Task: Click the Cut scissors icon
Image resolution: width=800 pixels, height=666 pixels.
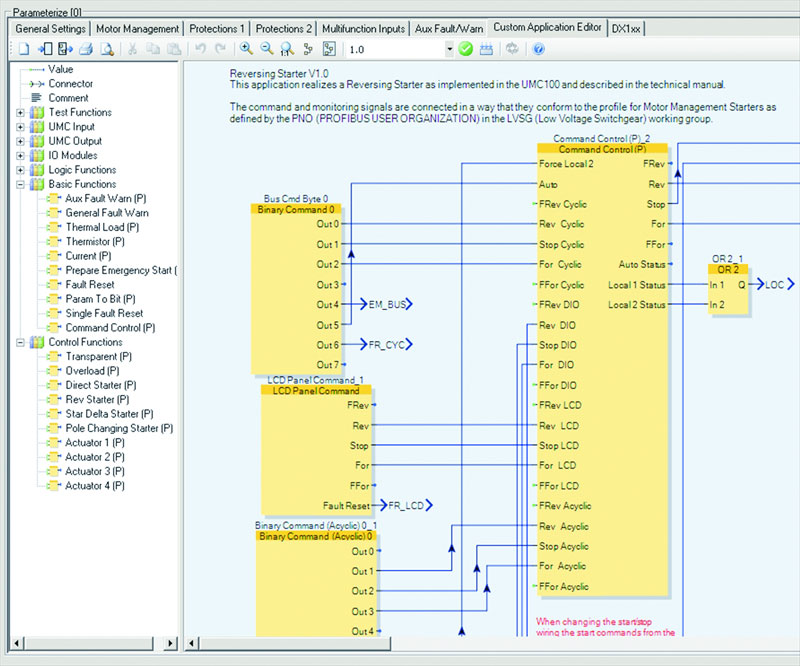Action: coord(133,49)
